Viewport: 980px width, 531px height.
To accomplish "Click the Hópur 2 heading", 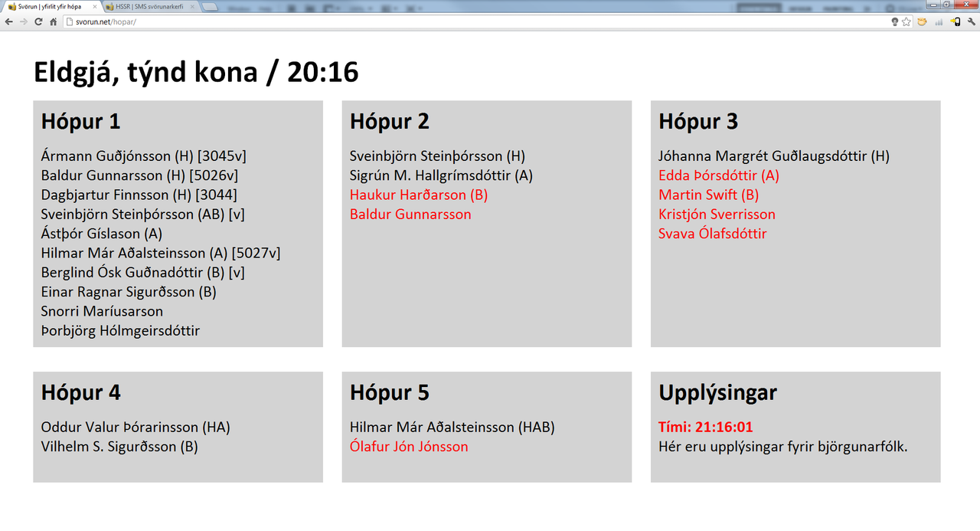I will pyautogui.click(x=390, y=121).
